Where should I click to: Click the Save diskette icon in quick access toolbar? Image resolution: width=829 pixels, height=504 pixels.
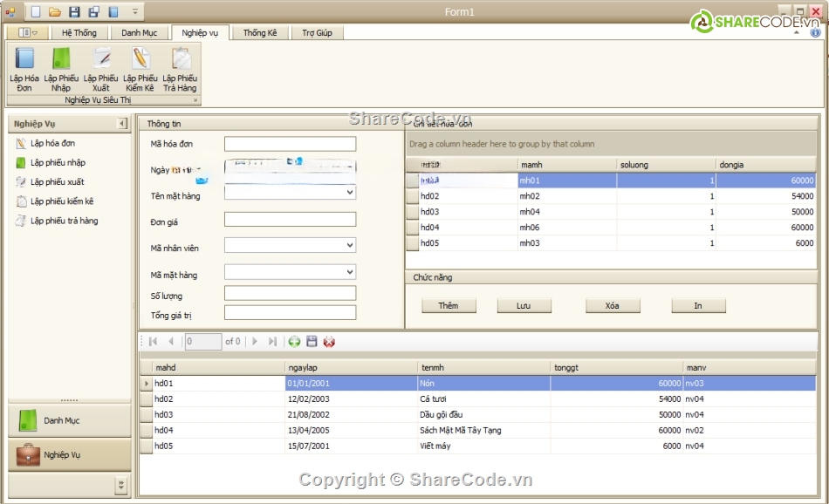pos(74,11)
